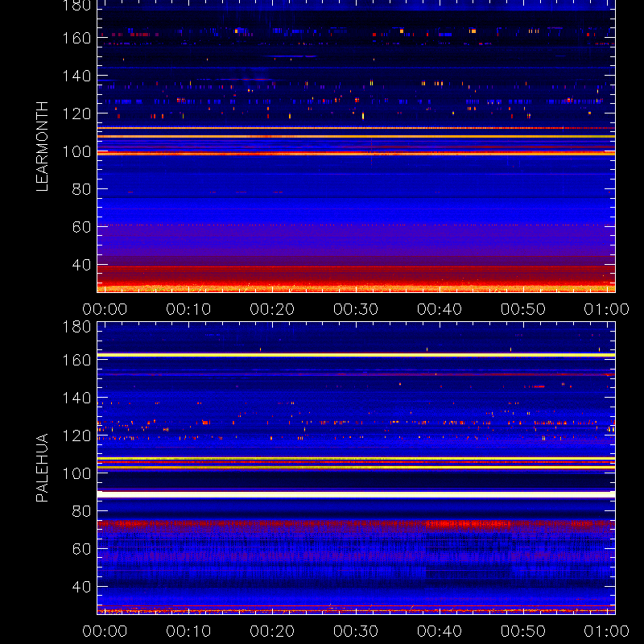Click the LEARMONTH axis title
Image resolution: width=644 pixels, height=644 pixels.
(43, 147)
